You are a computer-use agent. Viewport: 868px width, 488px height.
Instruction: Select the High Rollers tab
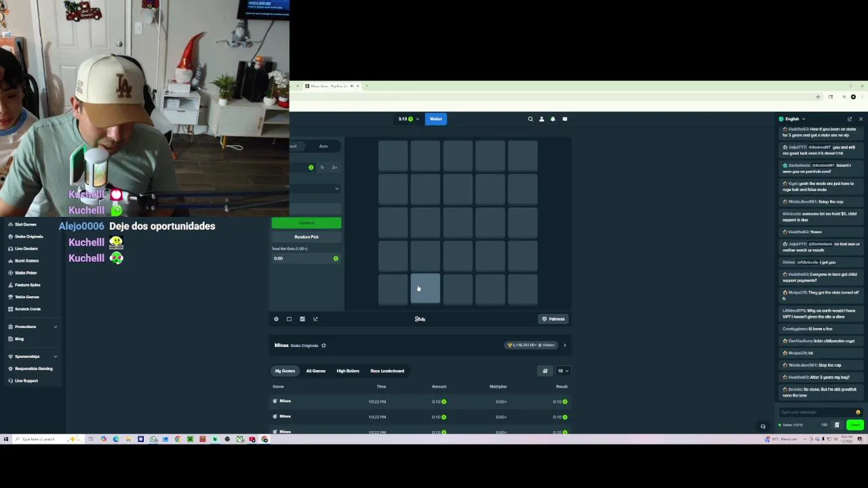pos(348,371)
